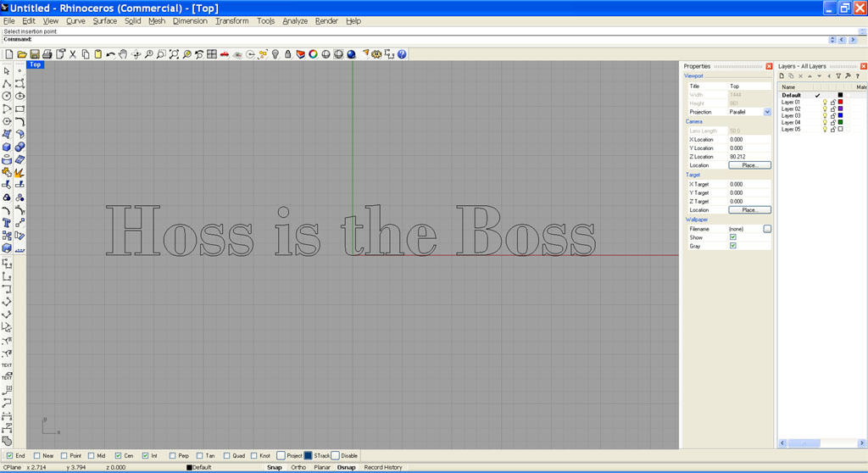Screen dimensions: 868x473
Task: Click the New file icon
Action: point(8,54)
